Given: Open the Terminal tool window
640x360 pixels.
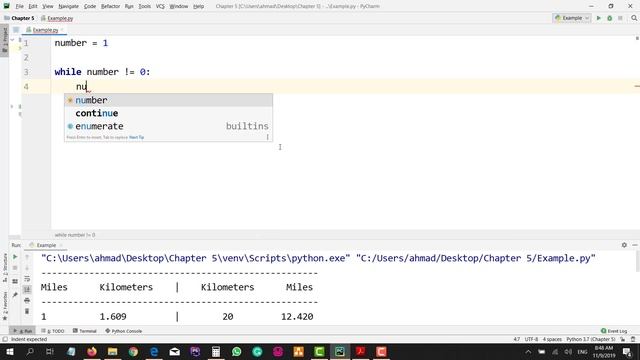Looking at the screenshot, I should [84, 331].
